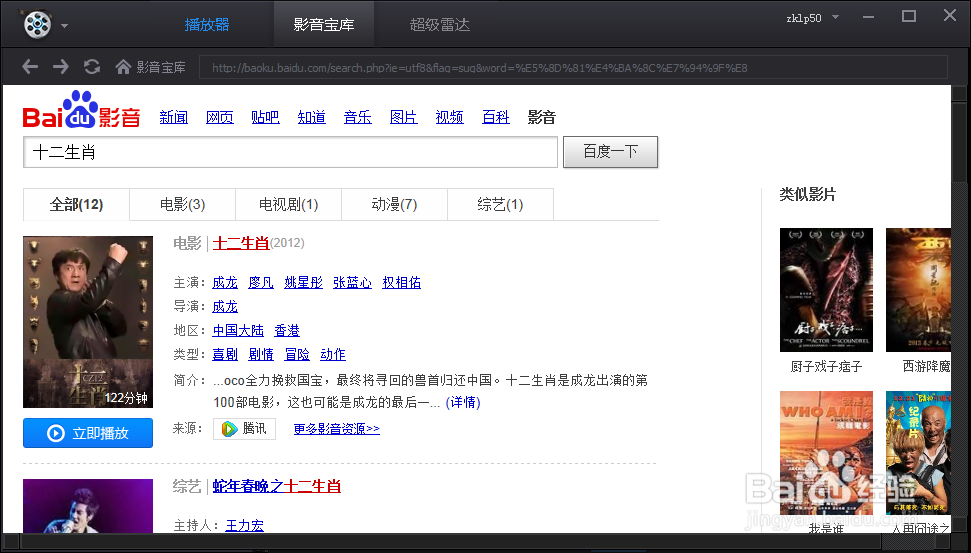Open the 视频 link
Viewport: 971px width, 553px height.
tap(450, 117)
